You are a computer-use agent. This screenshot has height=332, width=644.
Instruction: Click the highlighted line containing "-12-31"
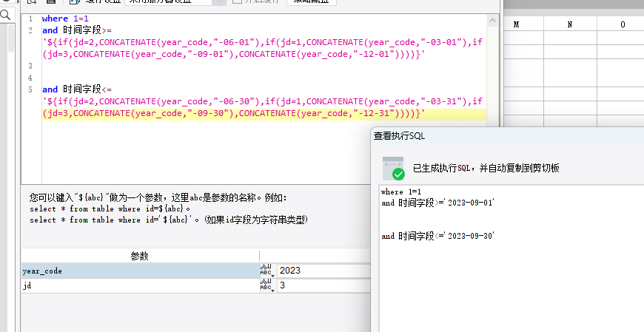233,113
